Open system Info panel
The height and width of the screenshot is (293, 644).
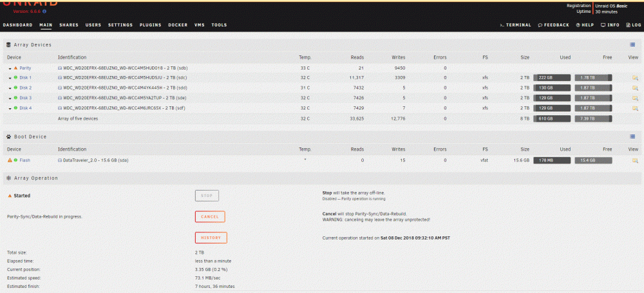point(610,25)
